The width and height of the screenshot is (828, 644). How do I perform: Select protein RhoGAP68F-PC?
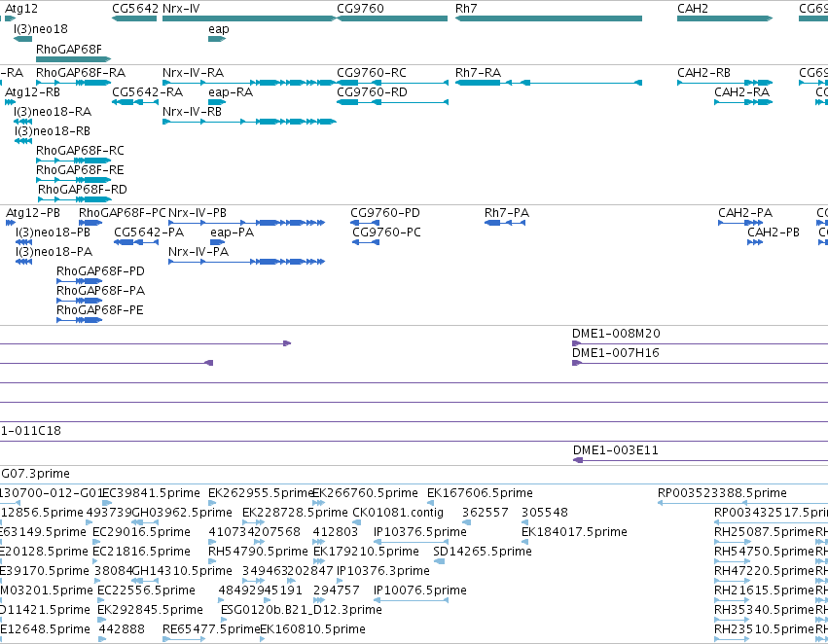[122, 213]
